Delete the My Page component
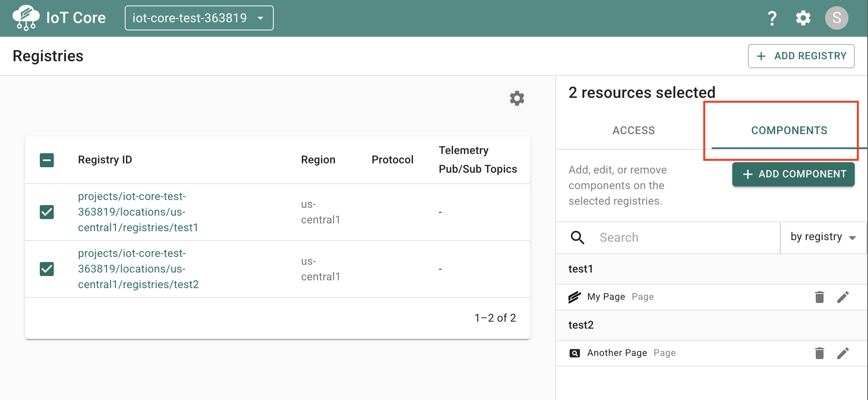The width and height of the screenshot is (868, 400). tap(820, 297)
